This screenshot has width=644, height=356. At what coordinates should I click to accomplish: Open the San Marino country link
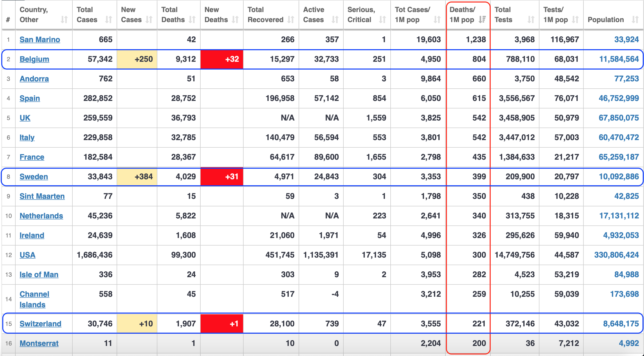click(x=40, y=39)
